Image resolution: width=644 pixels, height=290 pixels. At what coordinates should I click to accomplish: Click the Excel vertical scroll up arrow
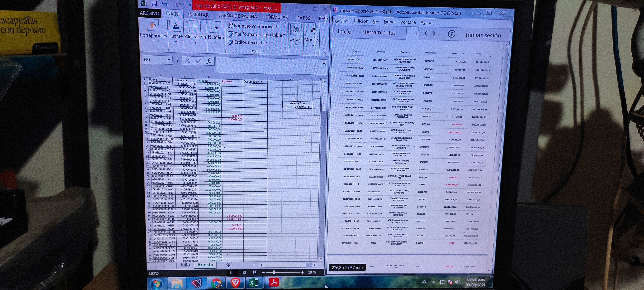[325, 81]
